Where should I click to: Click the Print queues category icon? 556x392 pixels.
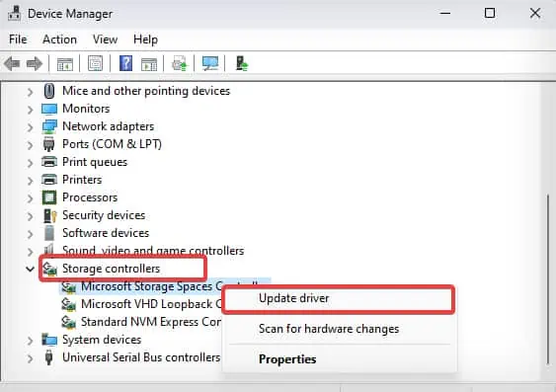[49, 162]
